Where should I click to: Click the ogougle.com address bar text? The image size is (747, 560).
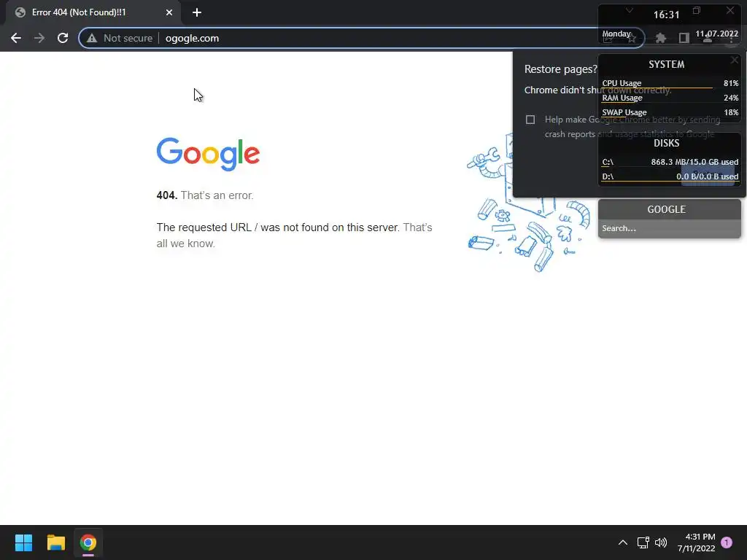192,38
